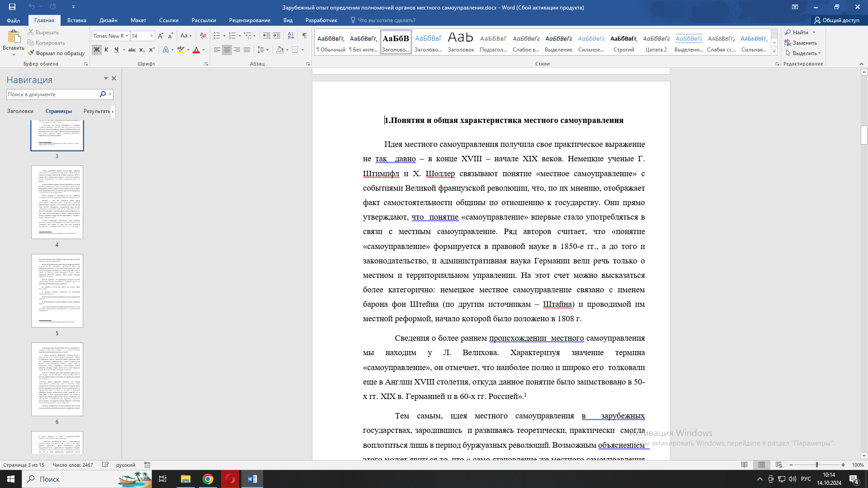
Task: Open the font name dropdown
Action: [127, 36]
